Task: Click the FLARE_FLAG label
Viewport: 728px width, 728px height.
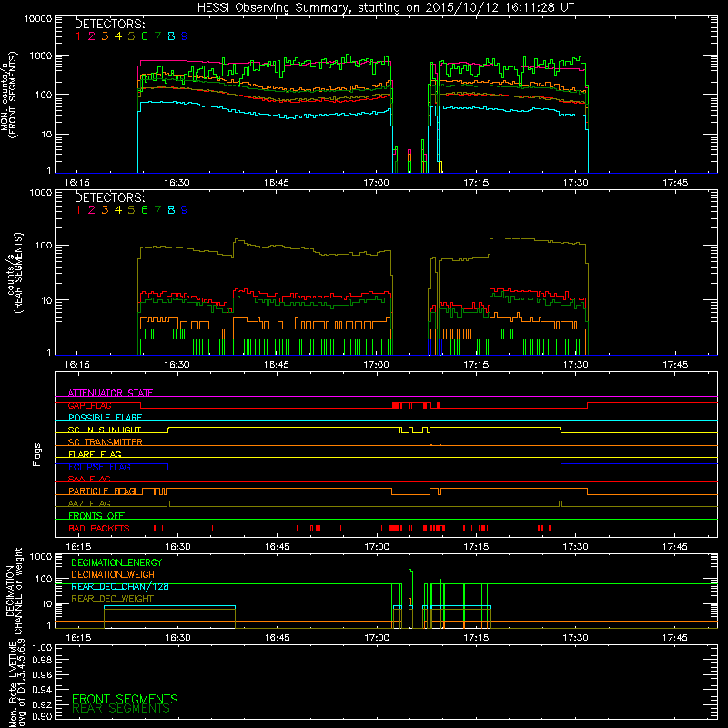Action: point(95,454)
